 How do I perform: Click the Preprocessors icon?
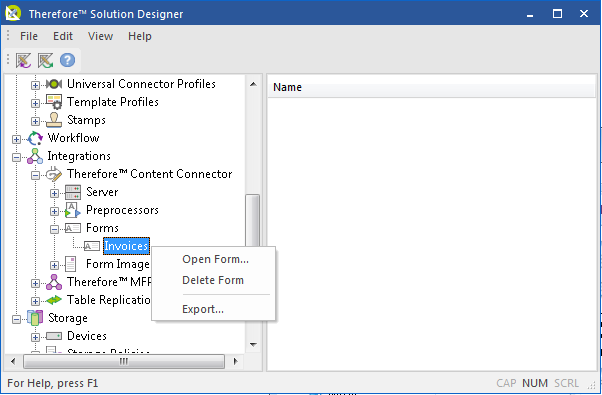[73, 210]
